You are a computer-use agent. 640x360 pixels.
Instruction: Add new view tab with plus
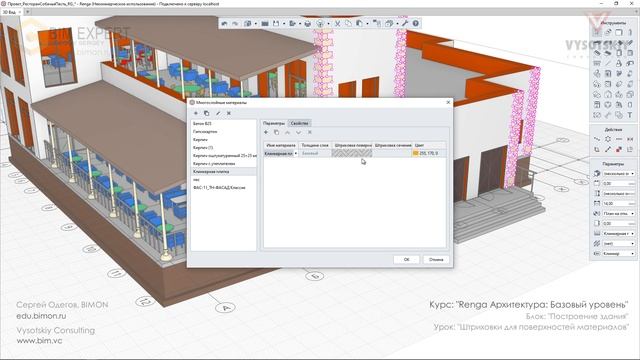28,12
